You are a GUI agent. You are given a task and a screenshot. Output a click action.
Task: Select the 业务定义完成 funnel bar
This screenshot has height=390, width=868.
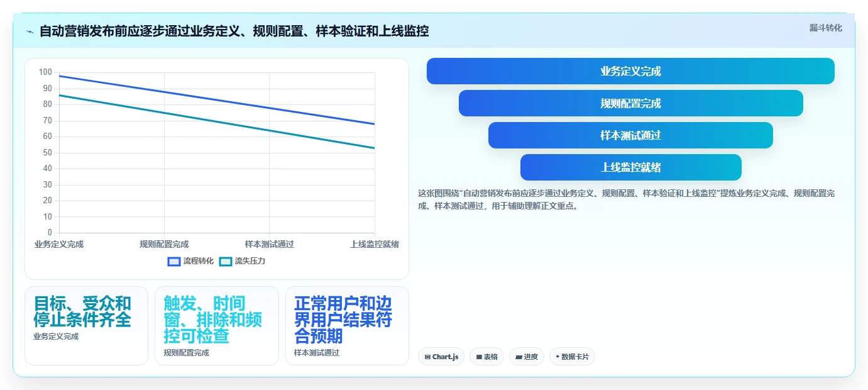pyautogui.click(x=630, y=71)
